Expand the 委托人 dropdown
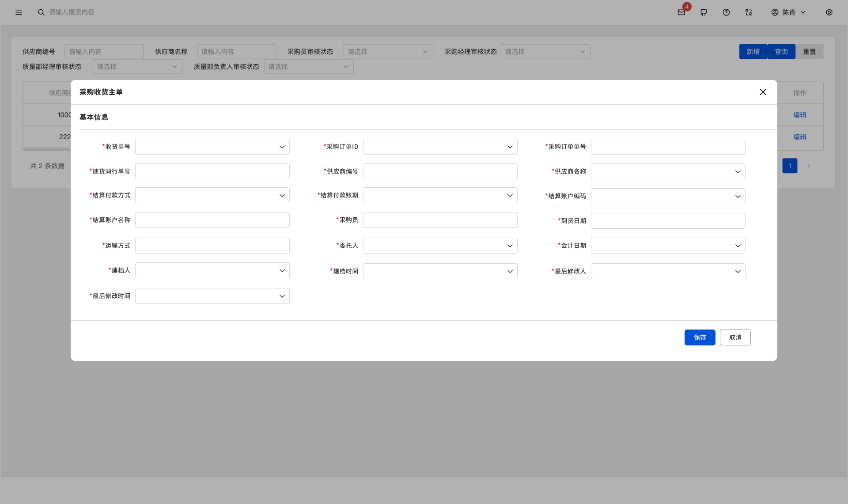 click(440, 246)
